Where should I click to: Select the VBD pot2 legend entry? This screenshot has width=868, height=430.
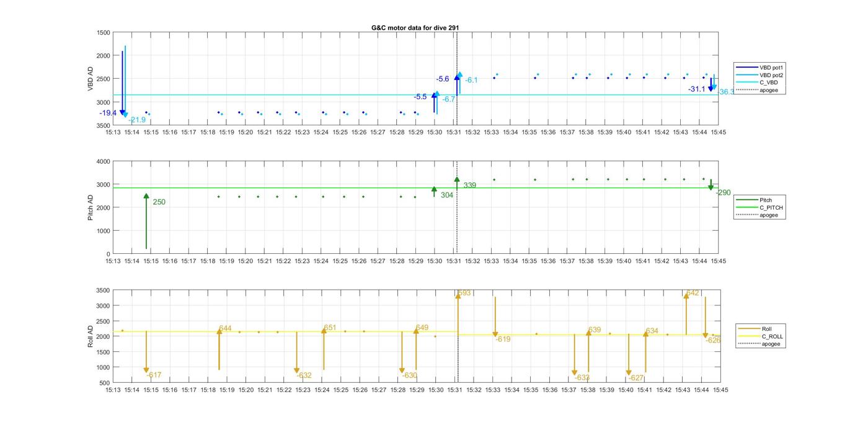coord(760,74)
